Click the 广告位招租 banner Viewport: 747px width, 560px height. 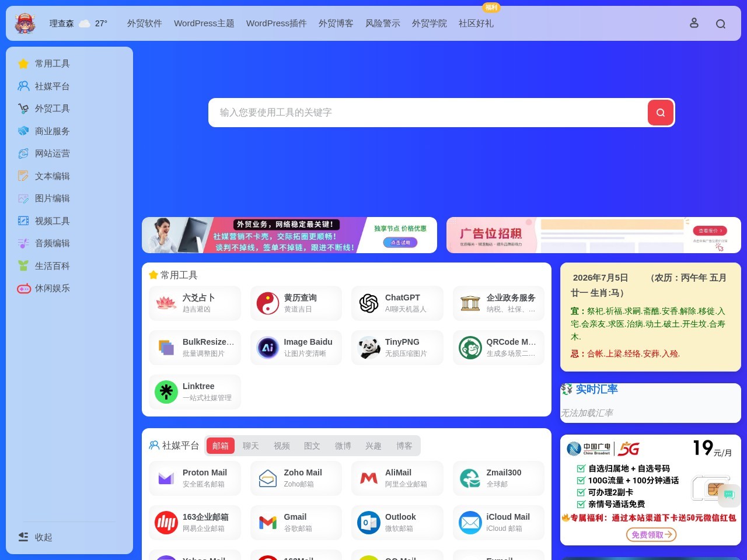pos(594,235)
